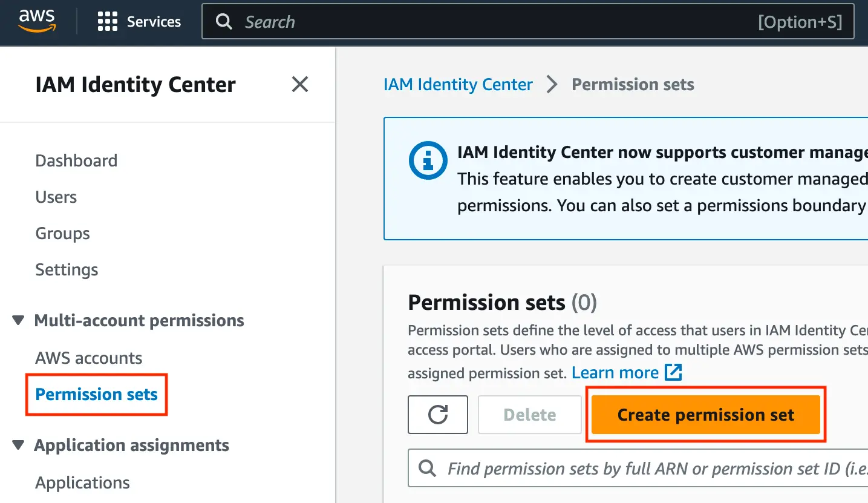Screen dimensions: 868x503
Task: Select Permission sets in the sidebar
Action: coord(96,395)
